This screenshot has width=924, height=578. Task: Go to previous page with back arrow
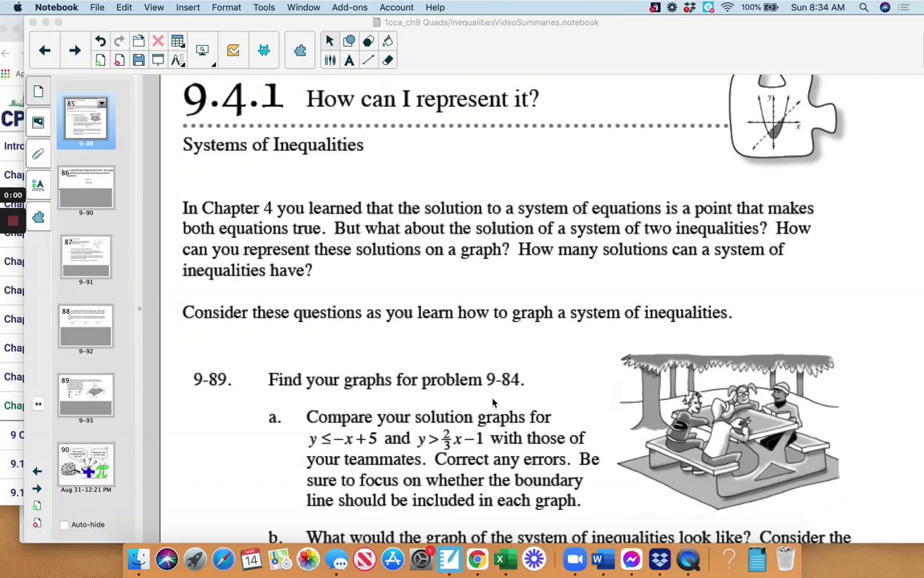[45, 51]
